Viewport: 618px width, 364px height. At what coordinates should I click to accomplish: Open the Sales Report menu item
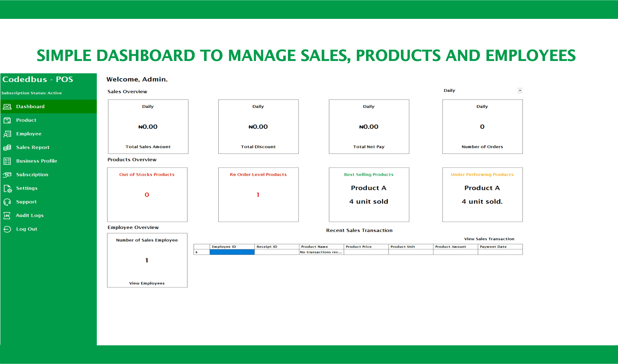(x=33, y=147)
